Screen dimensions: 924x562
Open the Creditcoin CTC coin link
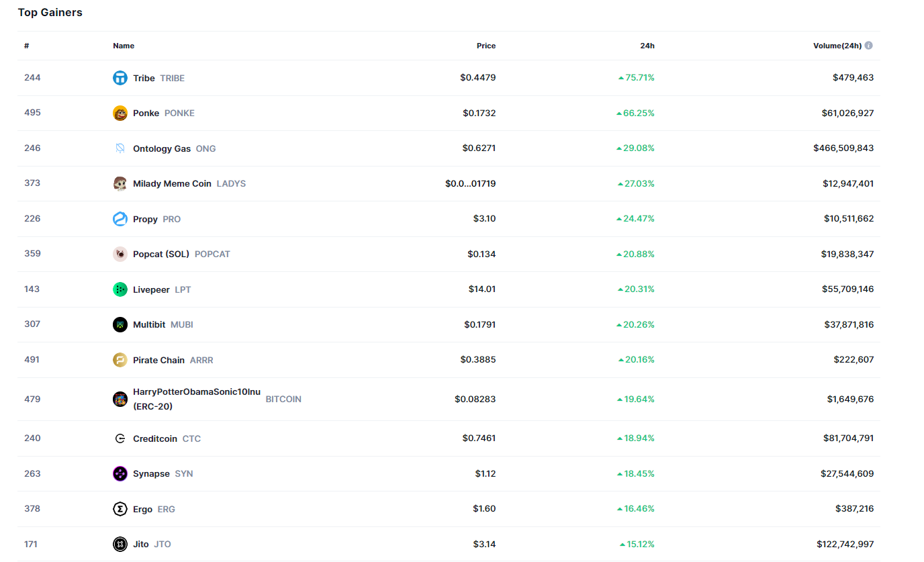coord(155,438)
